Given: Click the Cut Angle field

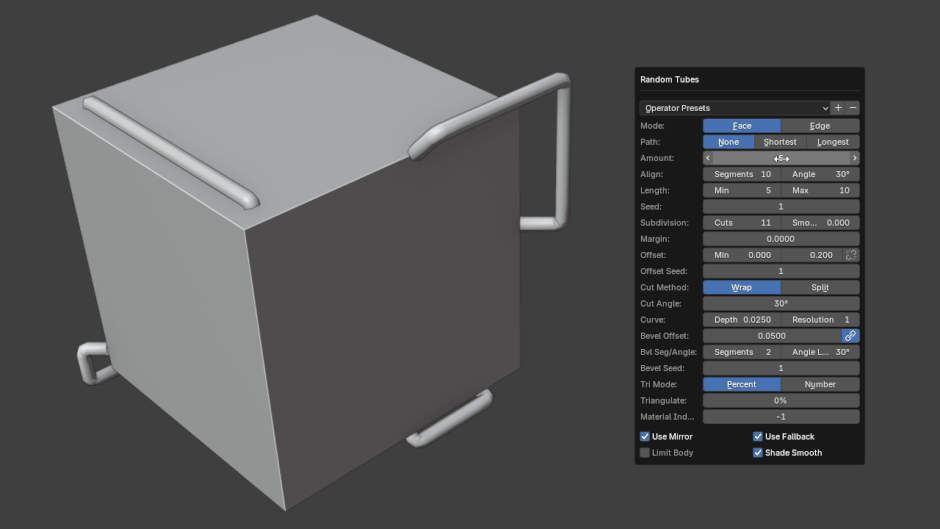Looking at the screenshot, I should 781,303.
